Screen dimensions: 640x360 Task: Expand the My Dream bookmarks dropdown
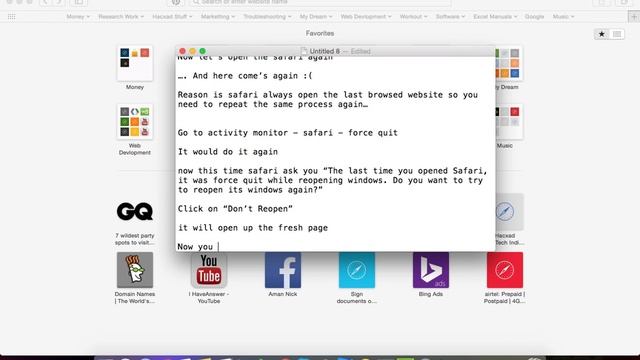[x=316, y=17]
